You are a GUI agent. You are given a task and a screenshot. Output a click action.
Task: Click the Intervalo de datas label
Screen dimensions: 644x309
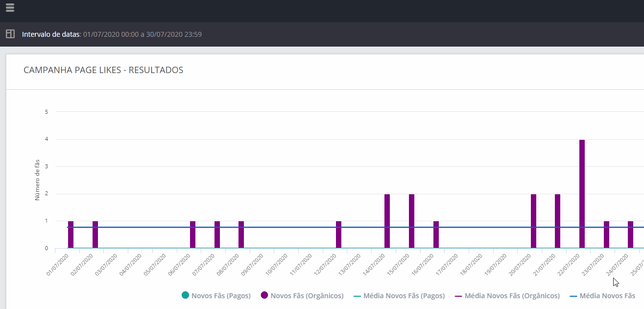pos(51,34)
